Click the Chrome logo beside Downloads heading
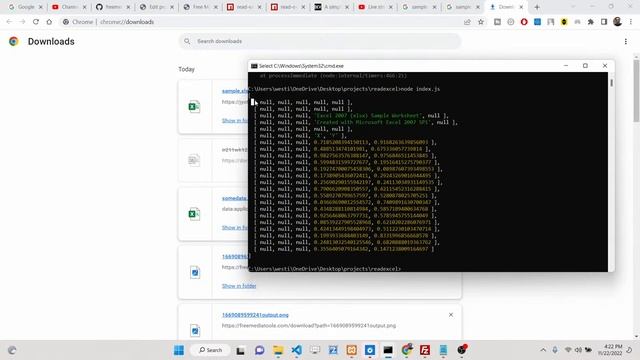The height and width of the screenshot is (360, 640). (13, 41)
